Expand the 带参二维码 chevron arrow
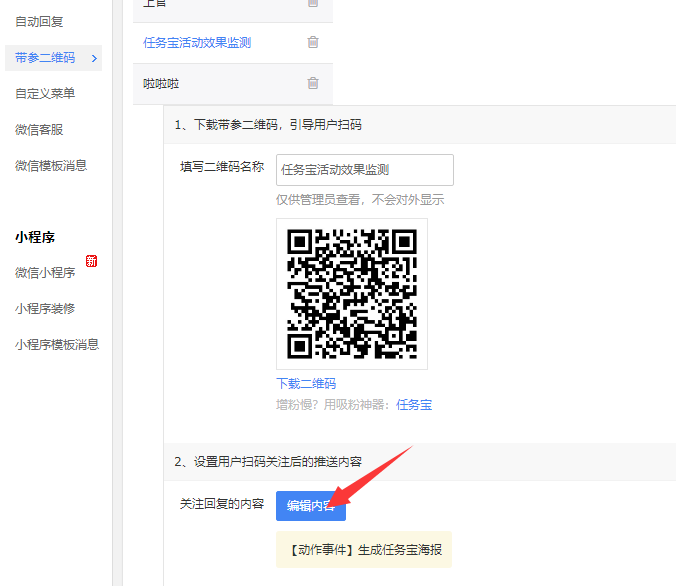 tap(94, 58)
